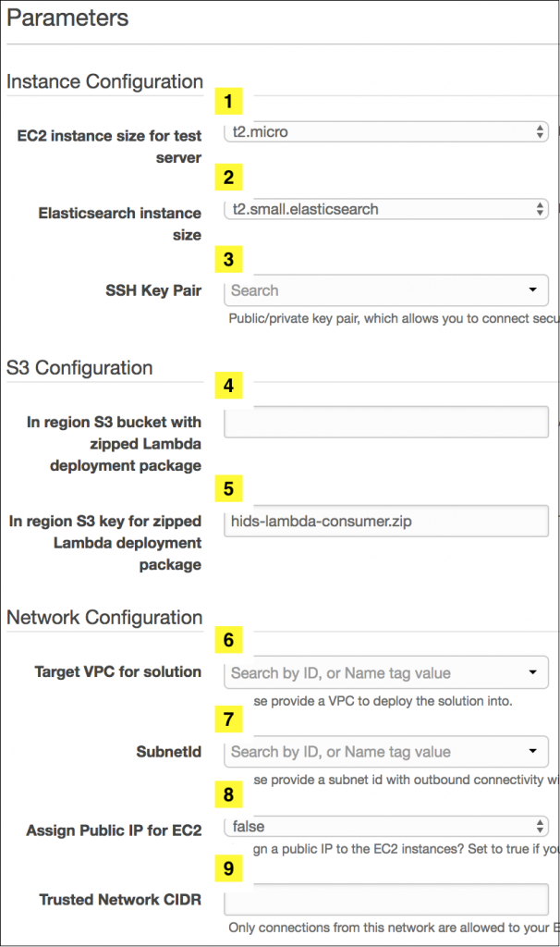The height and width of the screenshot is (947, 560).
Task: Click inside the Trusted Network CIDR box
Action: click(384, 900)
